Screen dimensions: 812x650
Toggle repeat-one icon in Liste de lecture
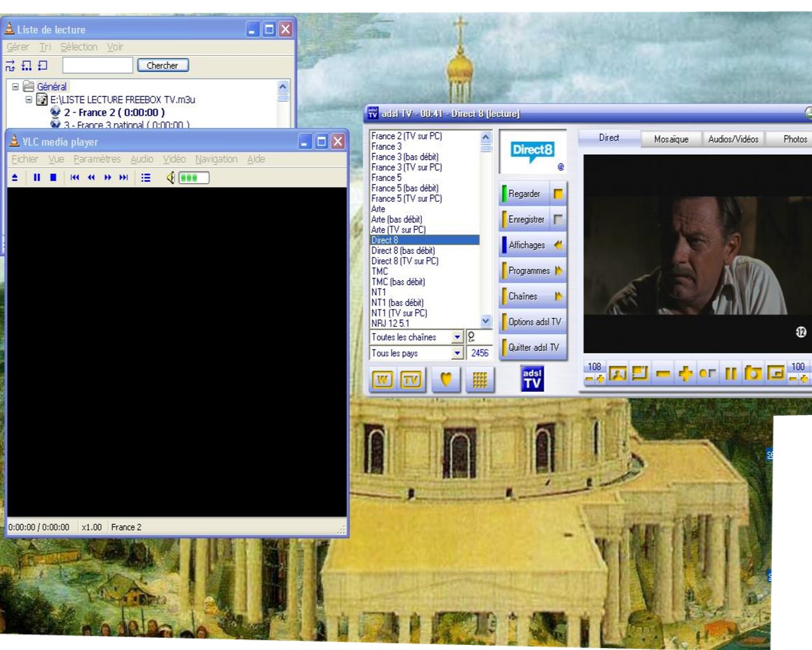coord(43,65)
